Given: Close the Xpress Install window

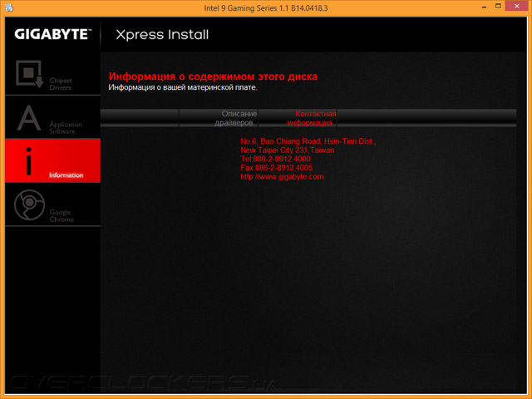Looking at the screenshot, I should pyautogui.click(x=516, y=6).
